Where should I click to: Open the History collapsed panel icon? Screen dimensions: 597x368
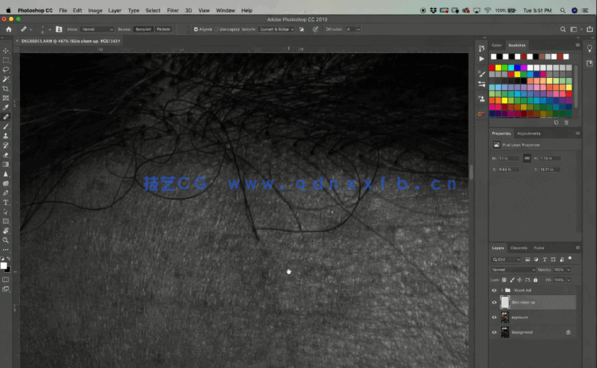(x=482, y=48)
